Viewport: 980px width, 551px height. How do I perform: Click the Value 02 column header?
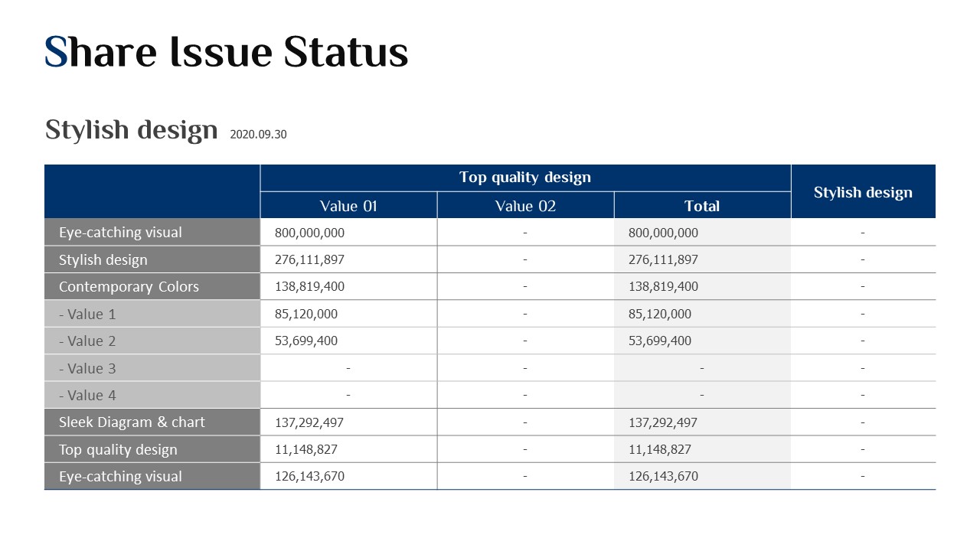pos(525,205)
